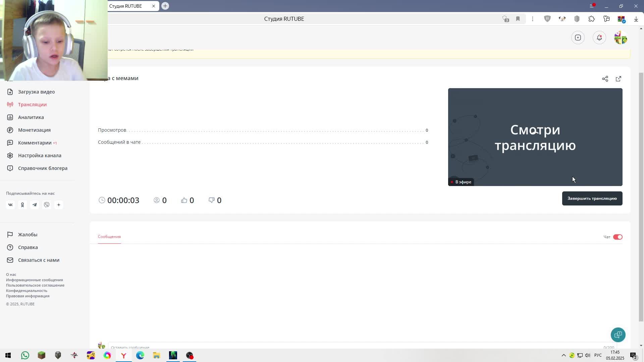644x362 pixels.
Task: Open Справочник блогера
Action: click(43, 168)
